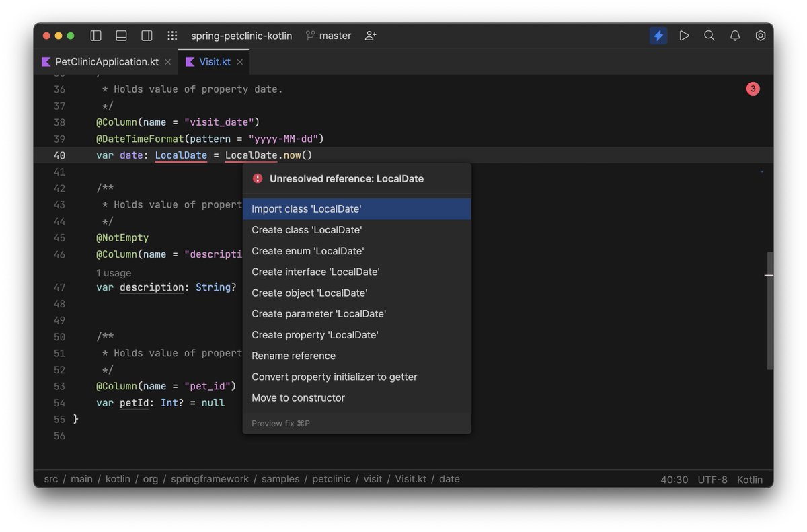
Task: Open settings via the gear icon
Action: coord(761,36)
